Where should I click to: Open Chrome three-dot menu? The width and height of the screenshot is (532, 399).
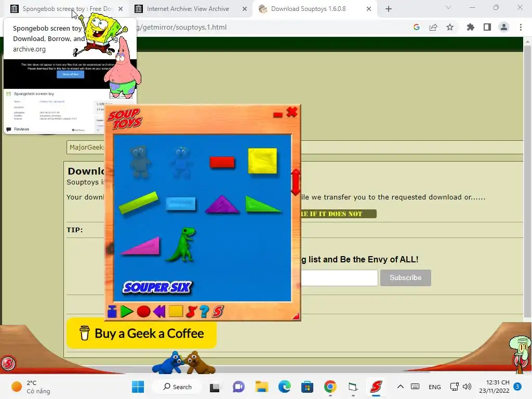(x=521, y=27)
